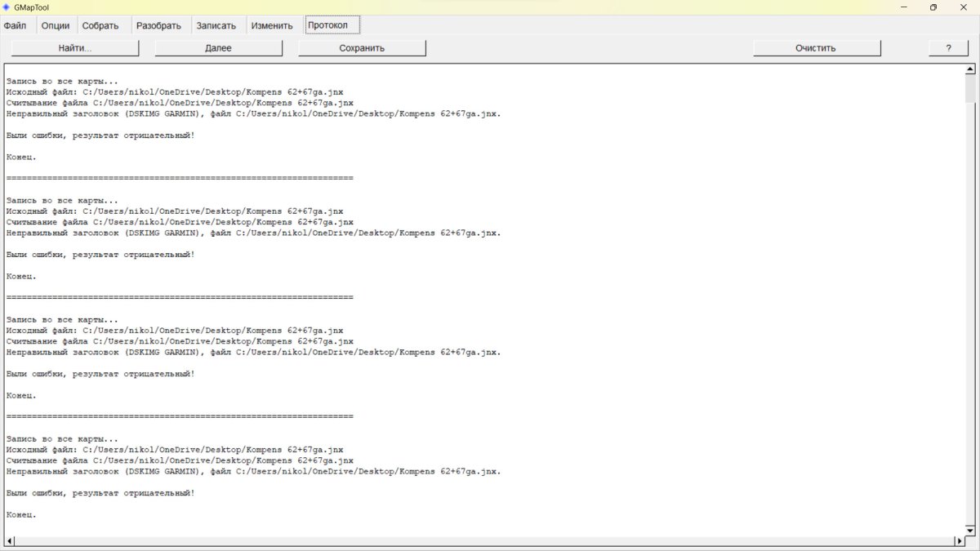This screenshot has width=980, height=551.
Task: Click the Далее button
Action: click(x=218, y=48)
